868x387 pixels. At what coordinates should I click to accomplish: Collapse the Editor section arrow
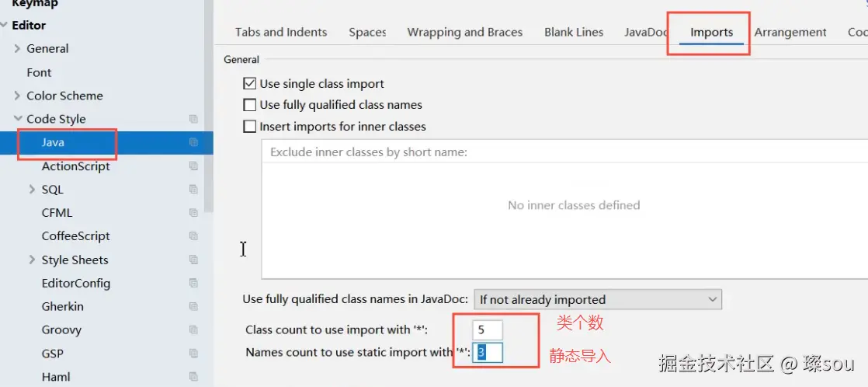[5, 25]
